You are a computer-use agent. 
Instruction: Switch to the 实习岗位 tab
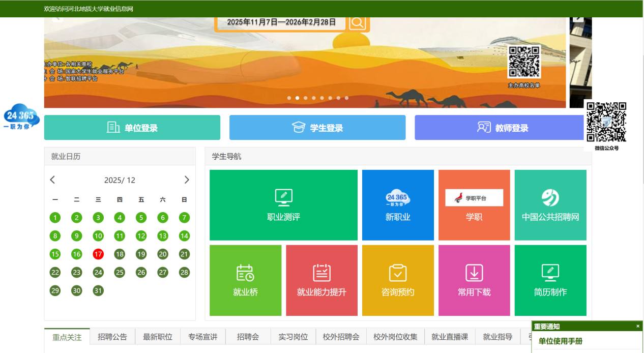[x=293, y=337]
